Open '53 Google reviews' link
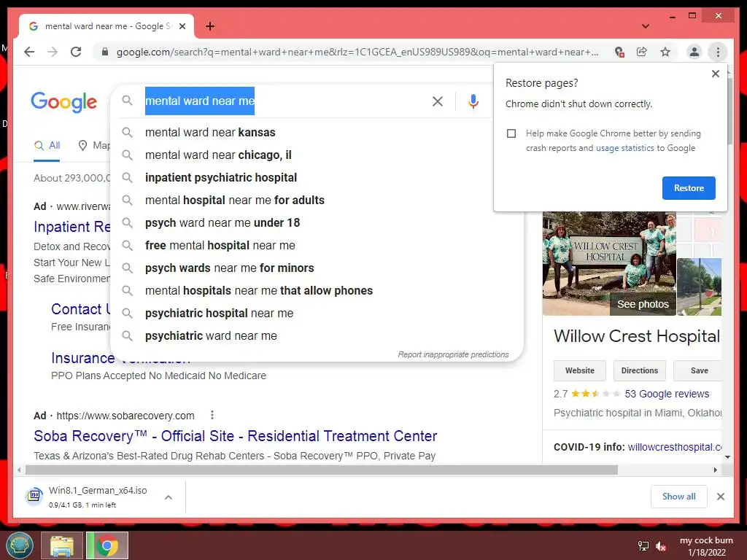 (x=667, y=394)
